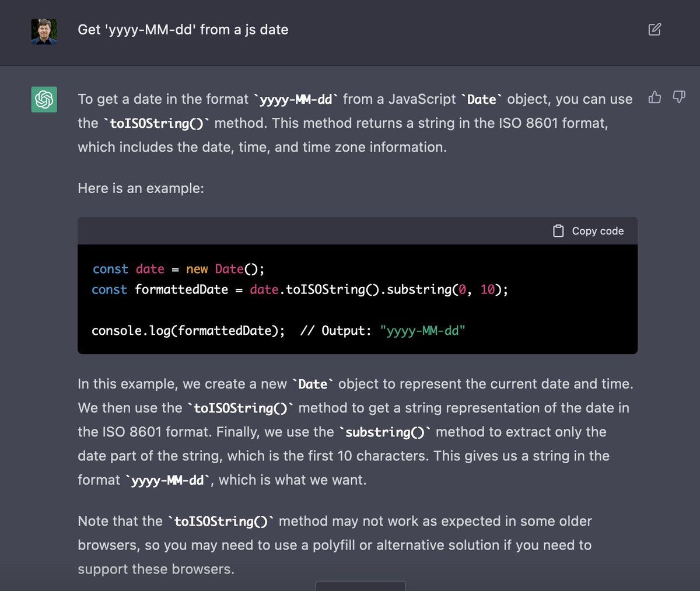Screen dimensions: 700x591
Task: Click the edit message pencil icon
Action: tap(654, 29)
